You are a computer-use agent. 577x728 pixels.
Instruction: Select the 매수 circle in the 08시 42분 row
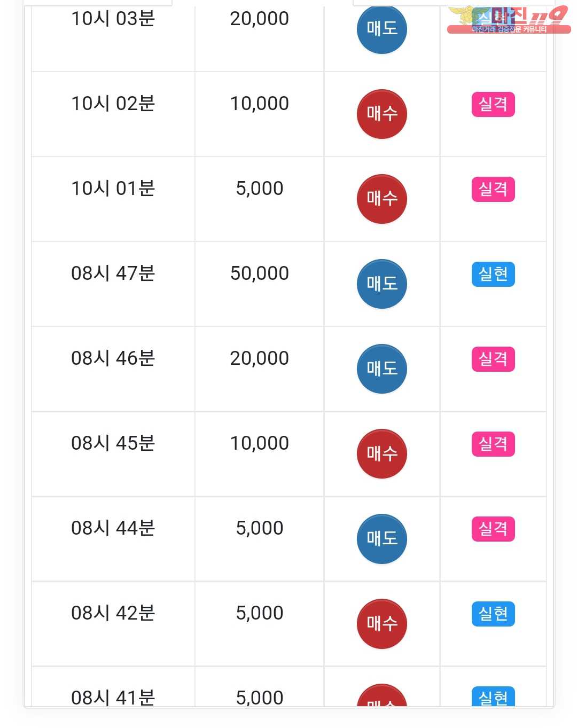point(382,623)
